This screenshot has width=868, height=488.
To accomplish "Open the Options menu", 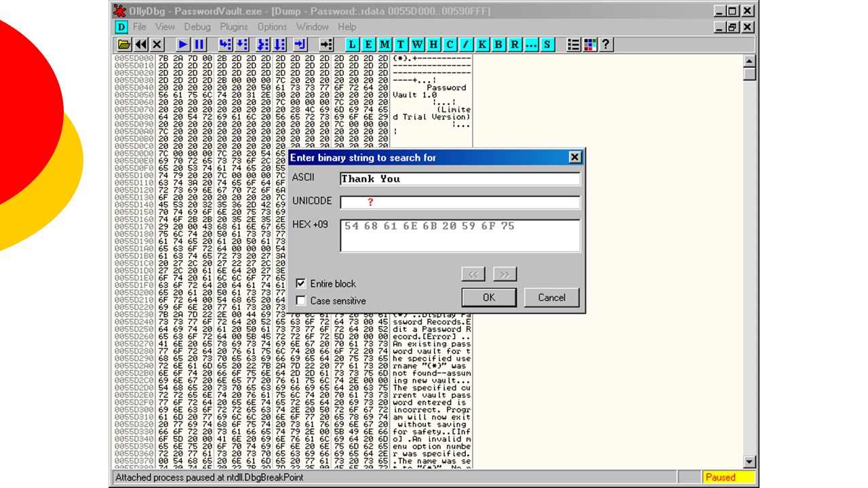I will [272, 27].
